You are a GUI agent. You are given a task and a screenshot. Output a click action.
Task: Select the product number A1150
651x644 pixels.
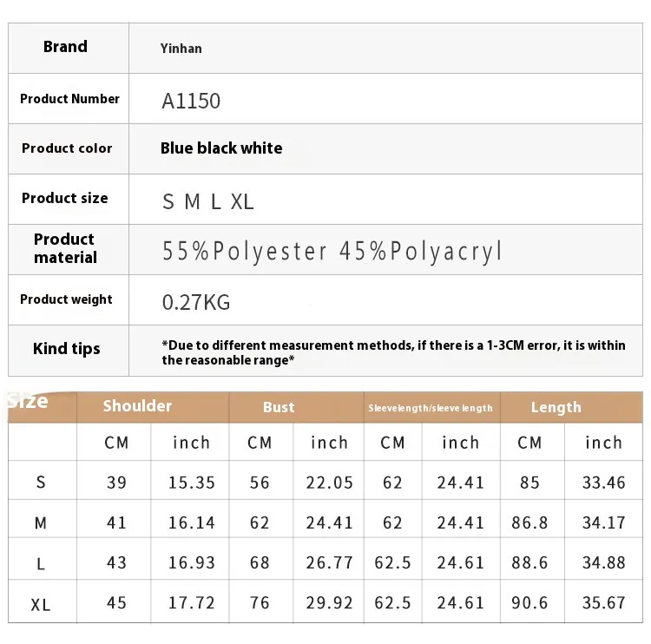[x=191, y=101]
